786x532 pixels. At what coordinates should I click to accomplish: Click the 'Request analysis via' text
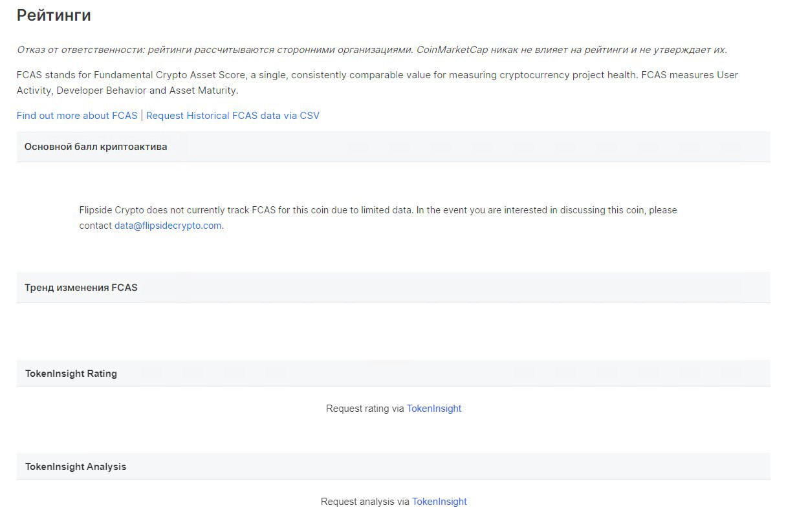click(x=366, y=502)
